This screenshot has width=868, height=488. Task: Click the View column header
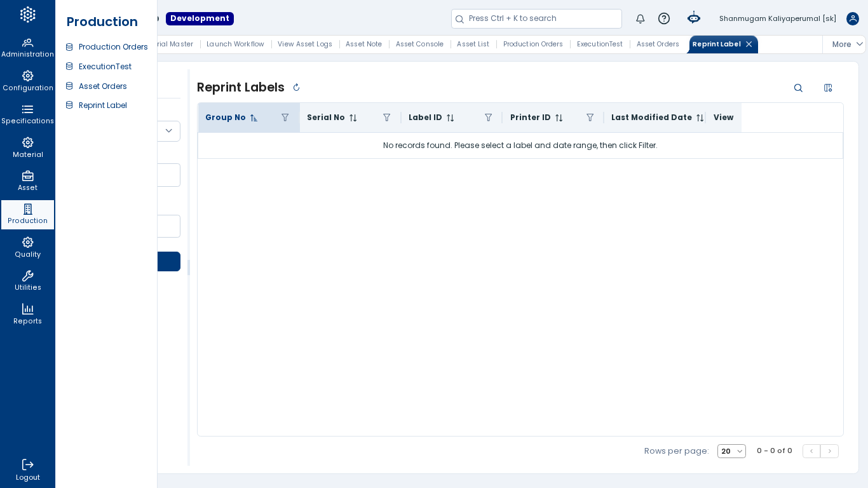pyautogui.click(x=723, y=118)
